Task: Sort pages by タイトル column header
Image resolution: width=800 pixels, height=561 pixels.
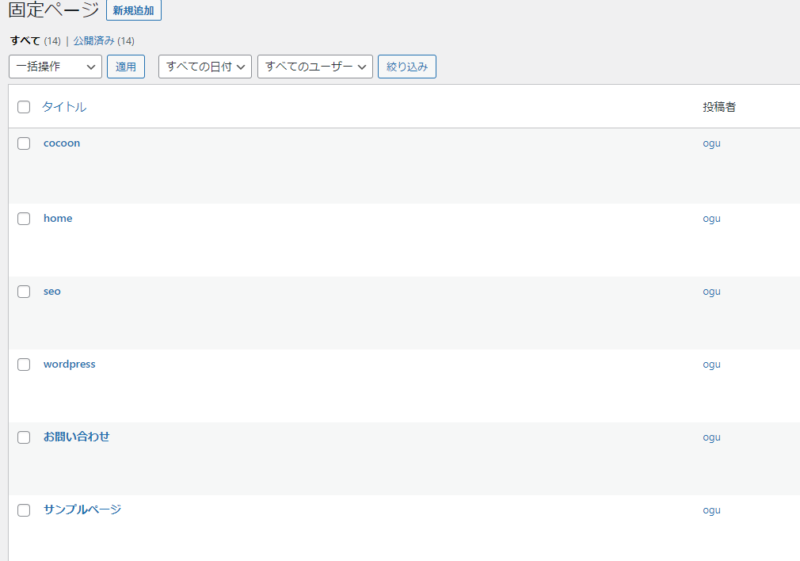Action: 64,107
